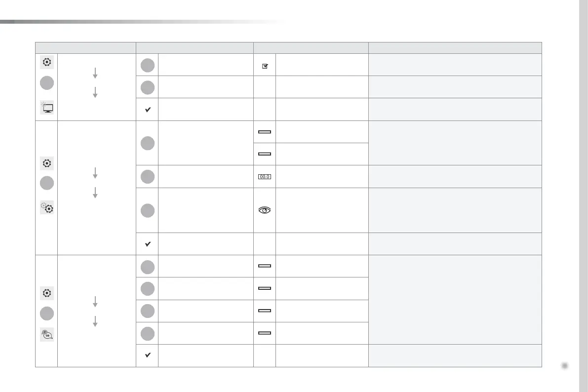The image size is (588, 392).
Task: Click the GB language speech bubble icon
Action: pyautogui.click(x=47, y=335)
